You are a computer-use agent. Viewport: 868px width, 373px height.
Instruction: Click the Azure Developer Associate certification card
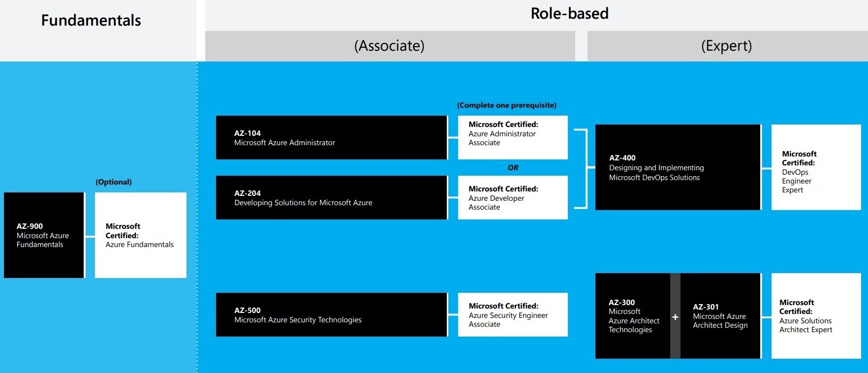pyautogui.click(x=513, y=198)
